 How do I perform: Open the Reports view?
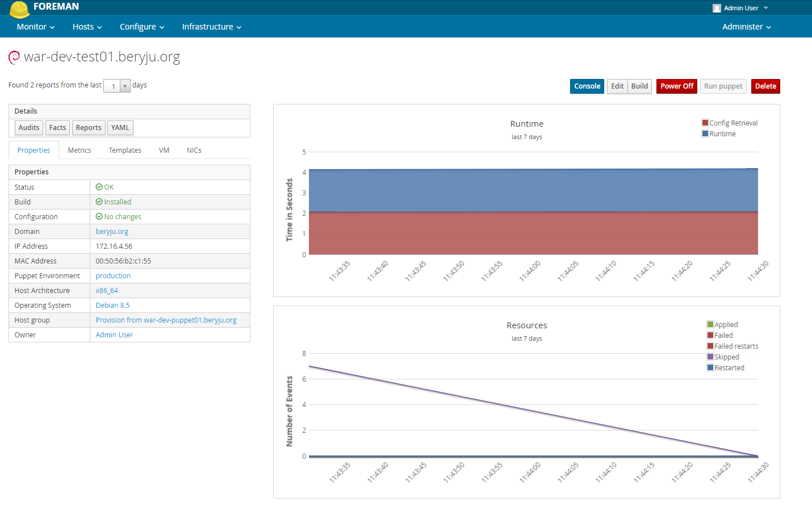[89, 128]
